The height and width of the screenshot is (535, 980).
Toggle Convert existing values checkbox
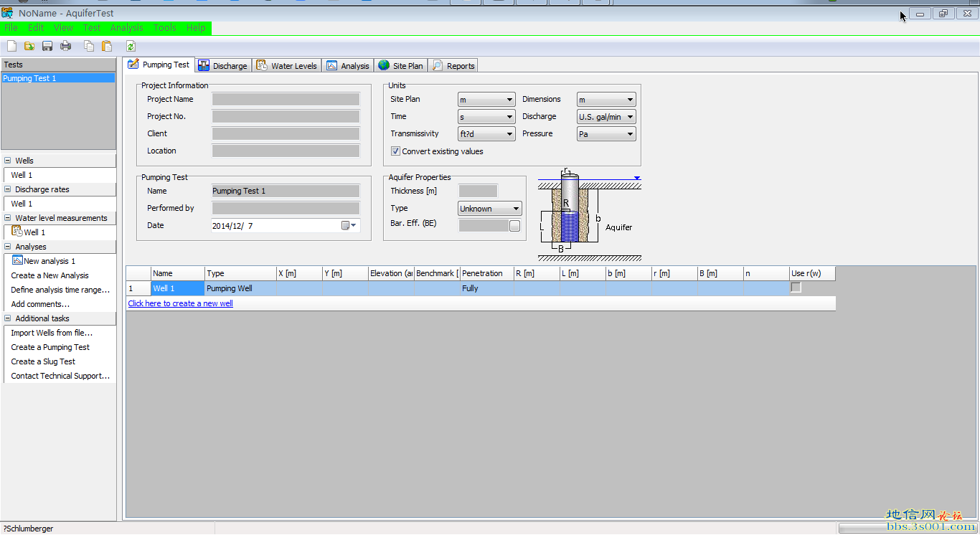coord(395,151)
